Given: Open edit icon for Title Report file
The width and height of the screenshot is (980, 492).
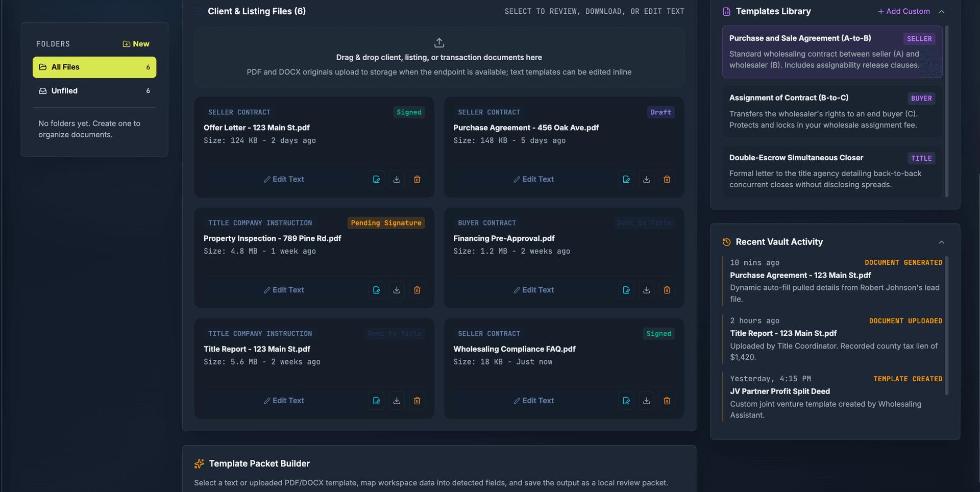Looking at the screenshot, I should pyautogui.click(x=377, y=401).
